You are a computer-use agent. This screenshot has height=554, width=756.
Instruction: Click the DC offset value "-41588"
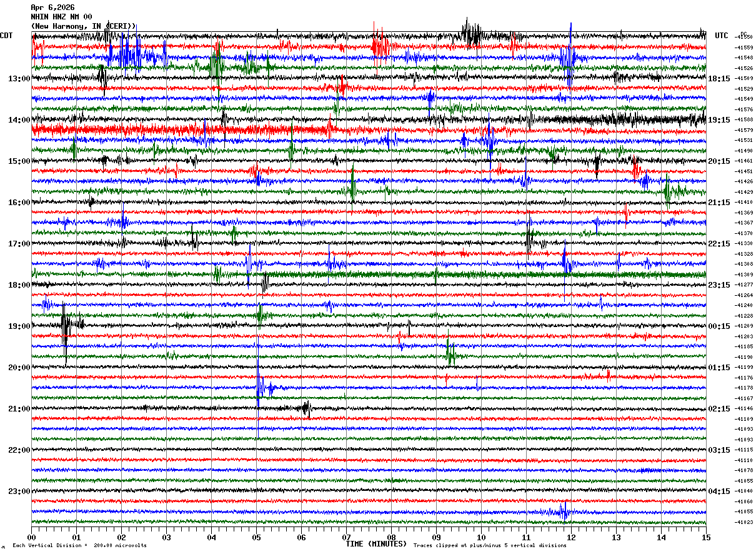point(744,119)
